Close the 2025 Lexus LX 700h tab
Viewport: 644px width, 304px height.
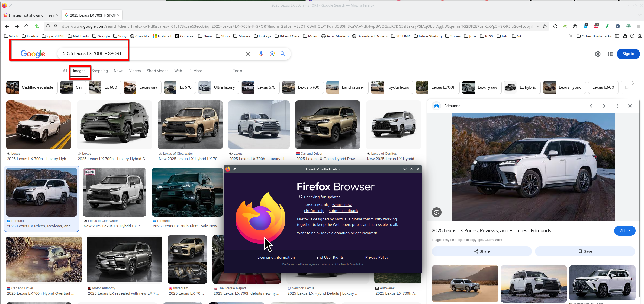point(118,15)
